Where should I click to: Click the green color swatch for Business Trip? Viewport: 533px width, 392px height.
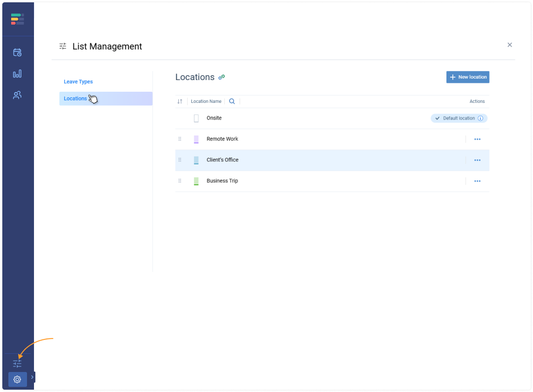tap(196, 181)
